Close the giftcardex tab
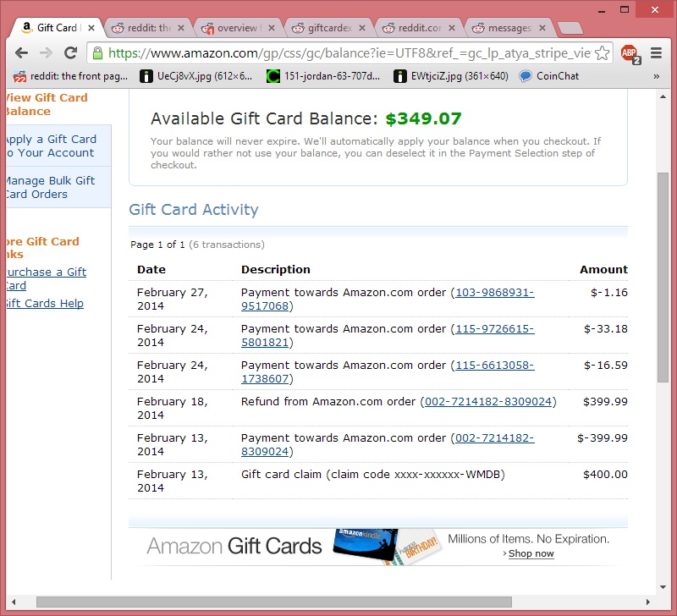This screenshot has width=677, height=616. [362, 28]
